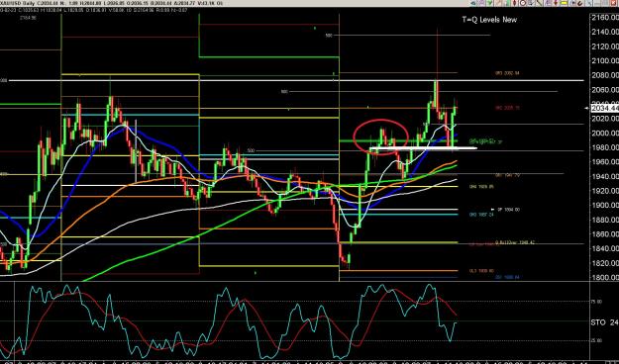Click the dark teal icon starting the toolbar
This screenshot has height=364, width=619.
click(473, 3)
